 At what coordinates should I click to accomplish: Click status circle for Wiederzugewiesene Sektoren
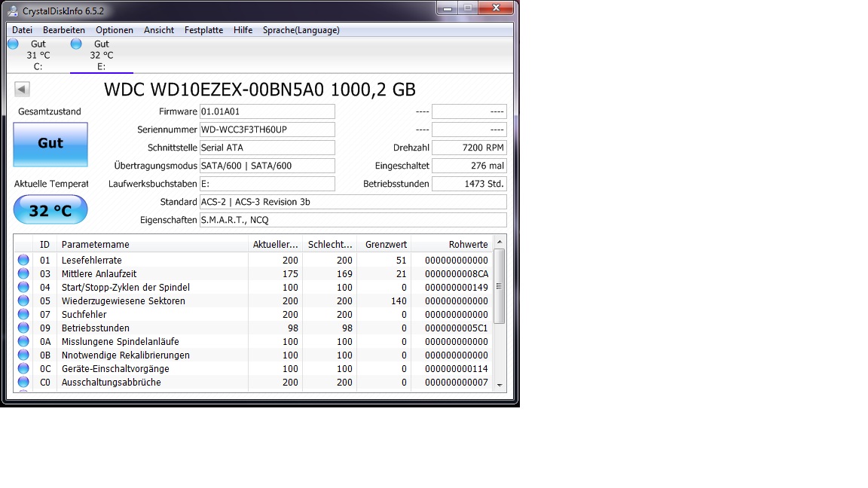point(23,300)
